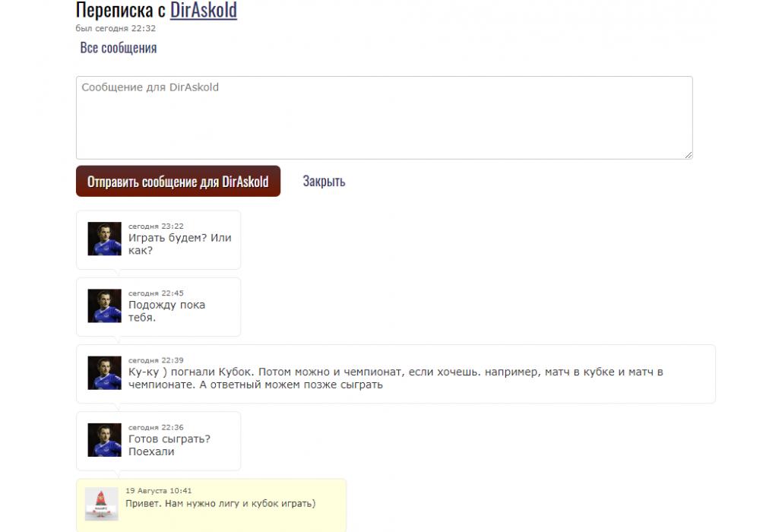Open the DirAskold profile link in the heading
The image size is (760, 532).
point(203,10)
